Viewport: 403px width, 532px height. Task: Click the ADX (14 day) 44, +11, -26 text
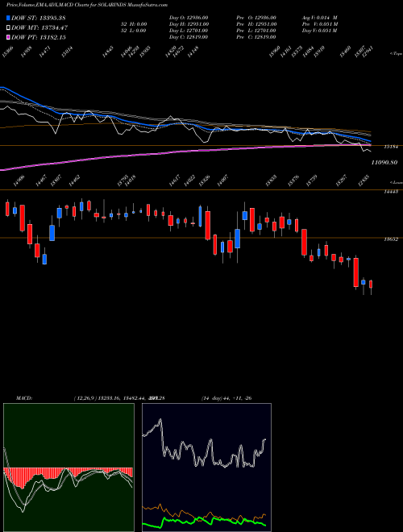point(226,398)
